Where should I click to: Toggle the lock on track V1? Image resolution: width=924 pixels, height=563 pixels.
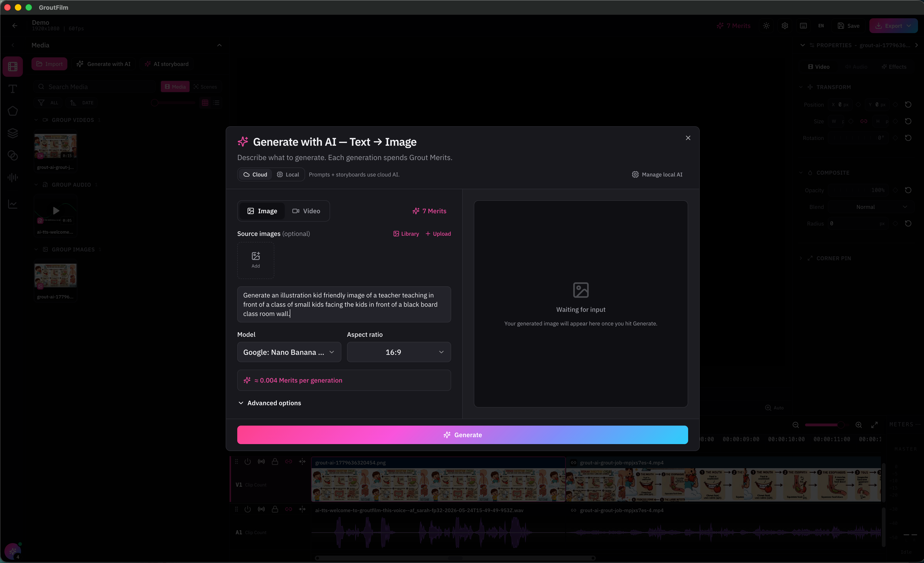pos(275,461)
